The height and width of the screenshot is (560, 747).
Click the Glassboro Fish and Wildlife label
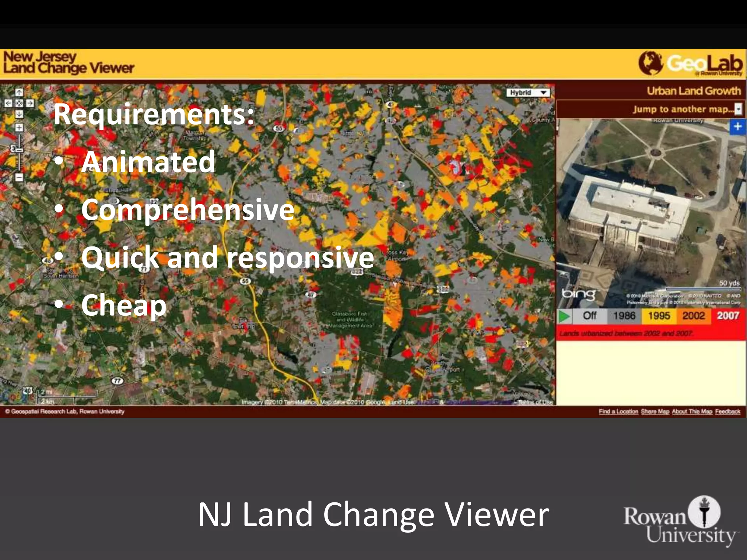[x=349, y=320]
